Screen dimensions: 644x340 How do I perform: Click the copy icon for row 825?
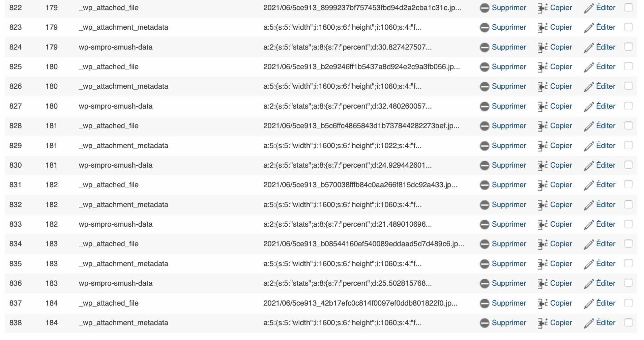[x=543, y=67]
